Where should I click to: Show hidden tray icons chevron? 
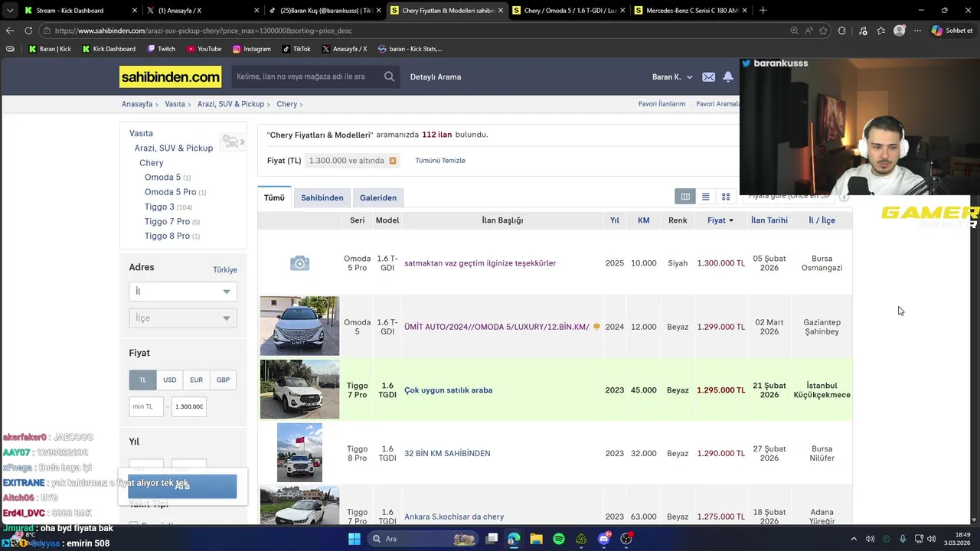[854, 539]
